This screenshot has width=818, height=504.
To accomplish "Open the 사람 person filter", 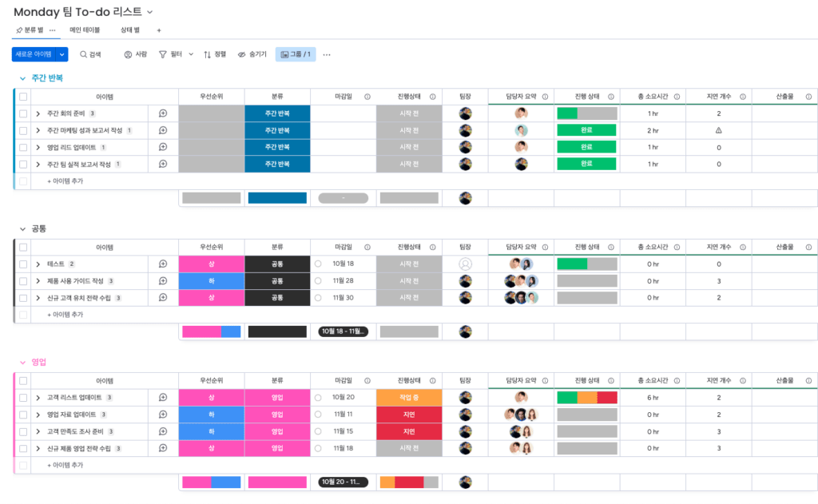I will click(128, 54).
